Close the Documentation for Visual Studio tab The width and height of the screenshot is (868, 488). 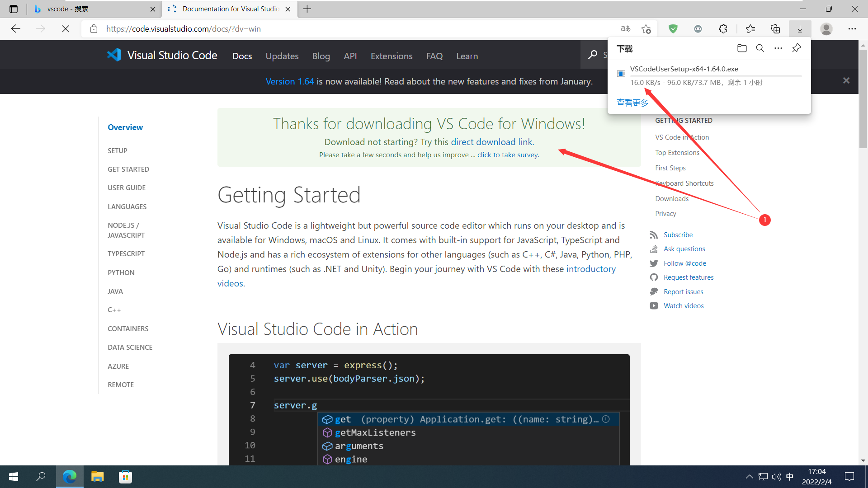(x=288, y=9)
